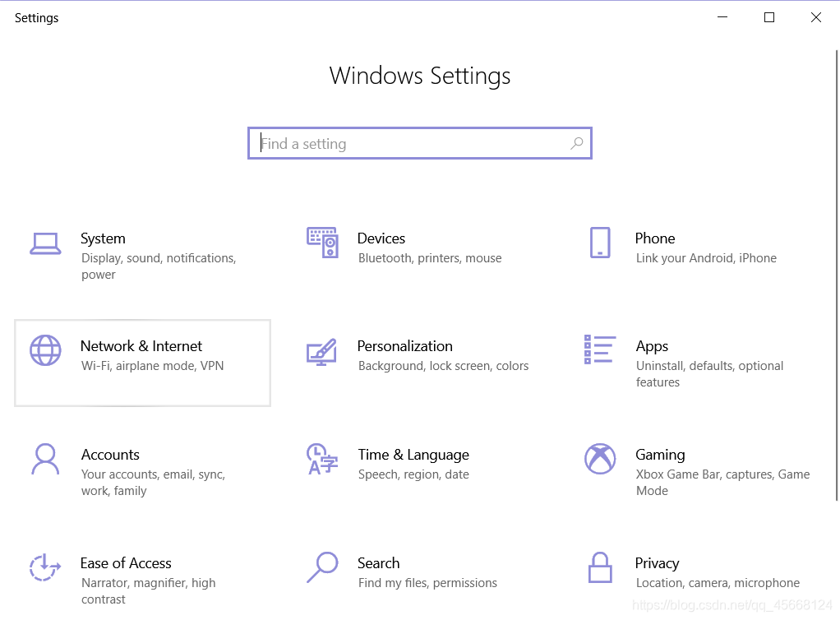Click the Devices keyboard and speaker icon
This screenshot has height=620, width=840.
(x=322, y=243)
